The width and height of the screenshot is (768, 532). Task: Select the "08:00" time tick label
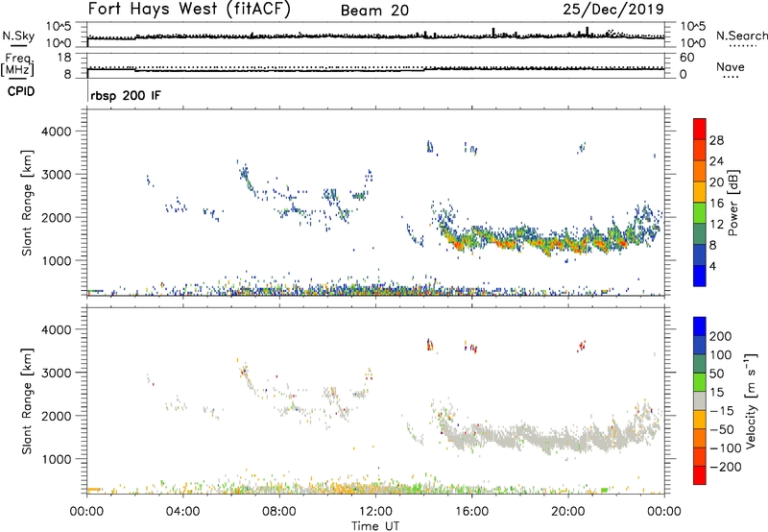click(279, 512)
